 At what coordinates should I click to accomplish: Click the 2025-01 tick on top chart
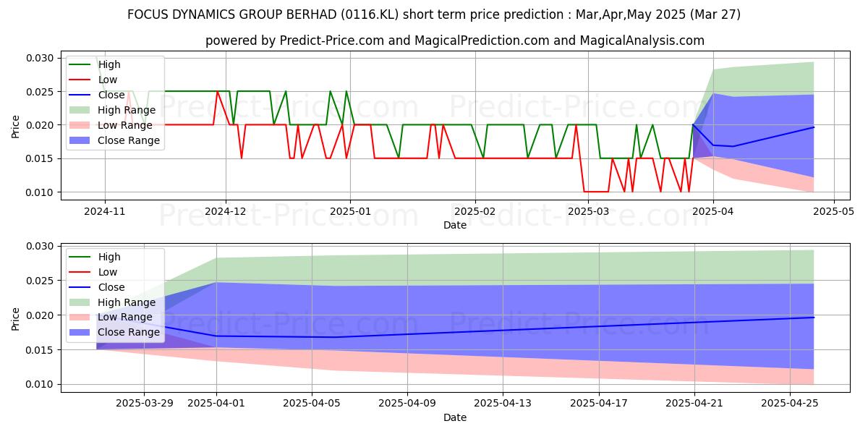pos(350,211)
